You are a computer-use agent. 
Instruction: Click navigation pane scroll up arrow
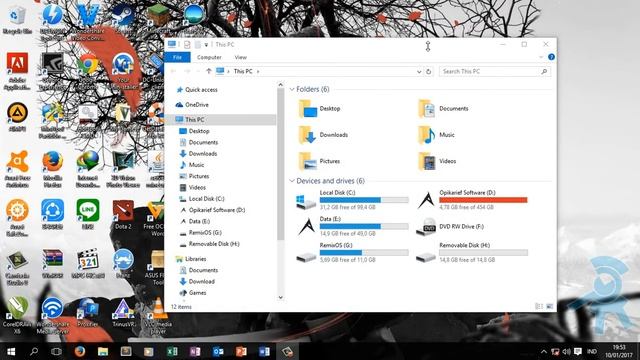coord(280,85)
